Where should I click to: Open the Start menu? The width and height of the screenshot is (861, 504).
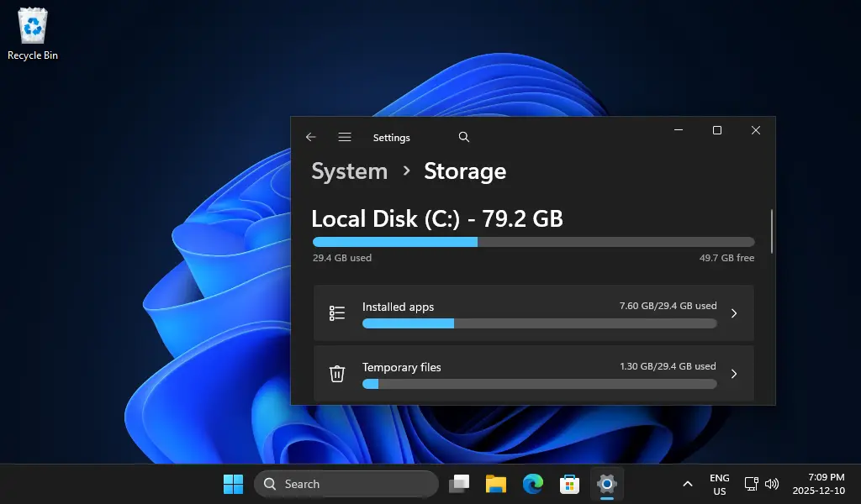tap(233, 484)
